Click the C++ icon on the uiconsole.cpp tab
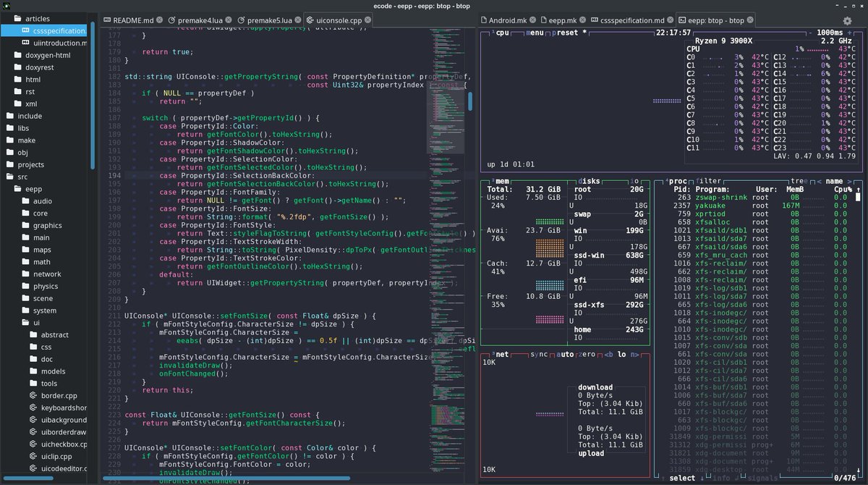 (310, 20)
